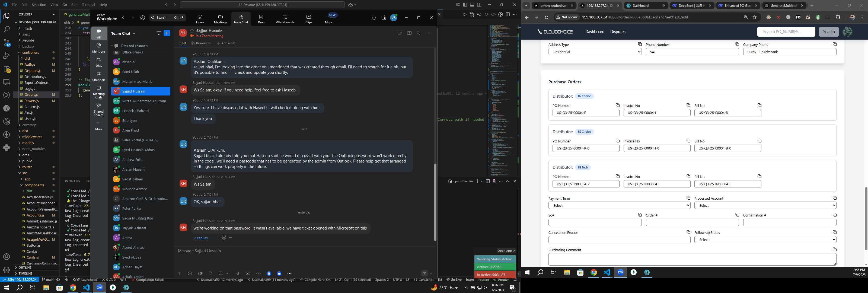Open VS Code Source Control view
The image size is (868, 293).
[x=7, y=43]
